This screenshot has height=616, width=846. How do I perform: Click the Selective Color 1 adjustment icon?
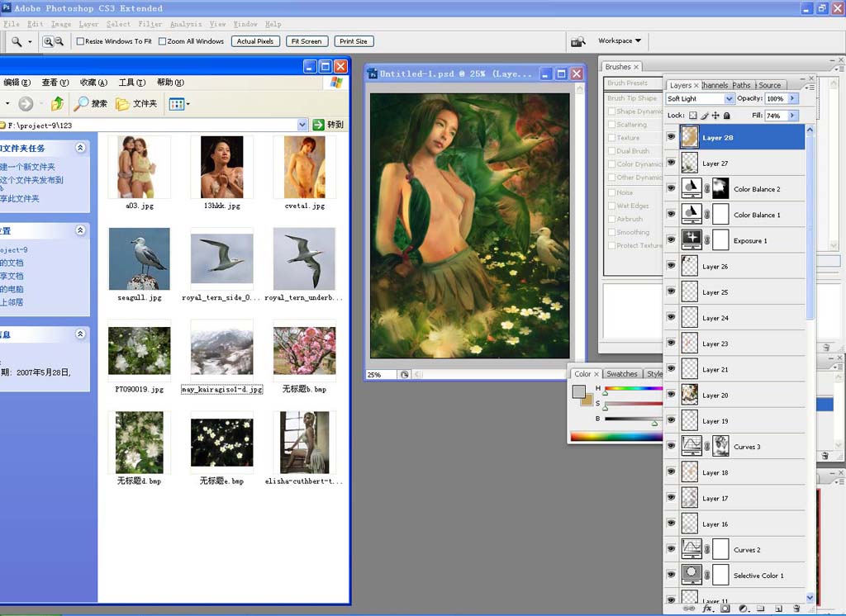pos(692,575)
